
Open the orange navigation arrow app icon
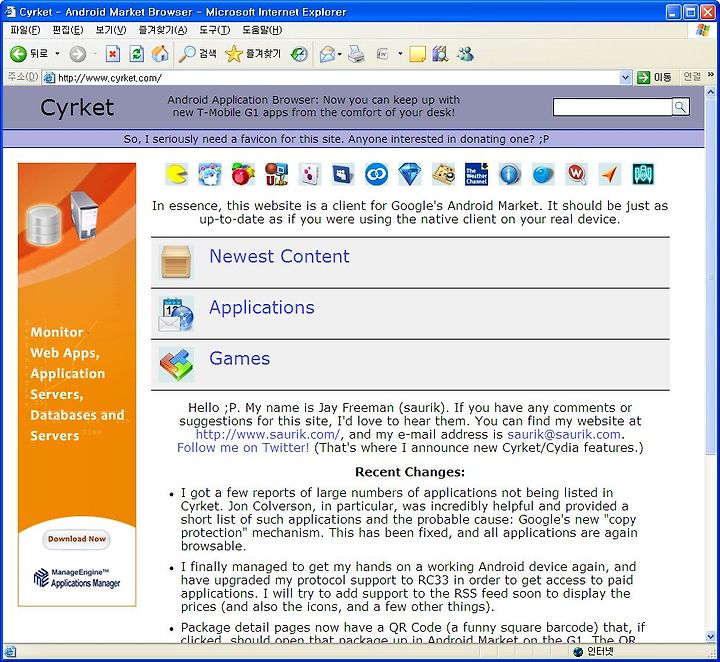coord(610,174)
